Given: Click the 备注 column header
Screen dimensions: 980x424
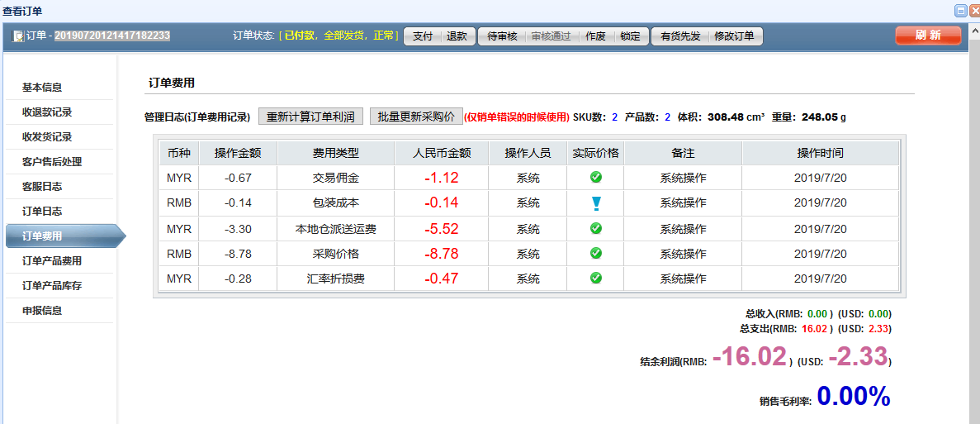Looking at the screenshot, I should tap(683, 153).
